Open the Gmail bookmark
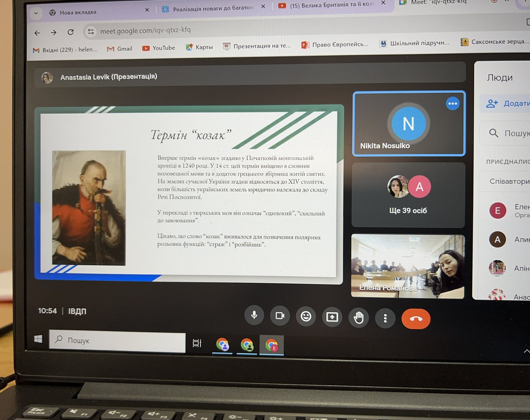Screen dimensions: 530x420 click(x=120, y=49)
